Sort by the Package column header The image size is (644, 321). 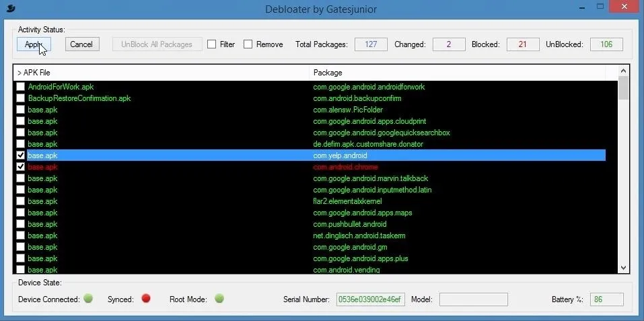[x=457, y=73]
